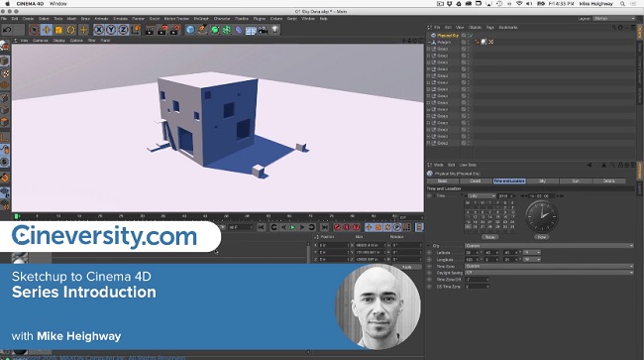The width and height of the screenshot is (644, 360).
Task: Toggle the Physical Sky enable checkmark
Action: coord(471,36)
